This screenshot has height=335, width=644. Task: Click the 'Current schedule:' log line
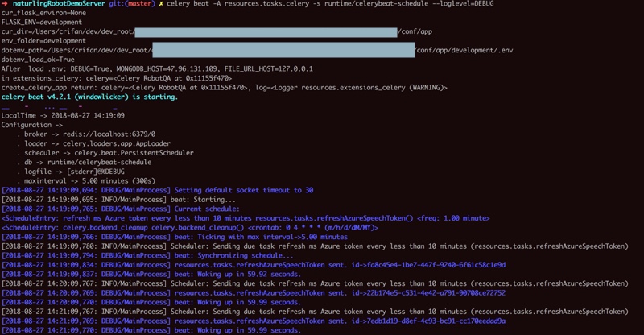120,209
